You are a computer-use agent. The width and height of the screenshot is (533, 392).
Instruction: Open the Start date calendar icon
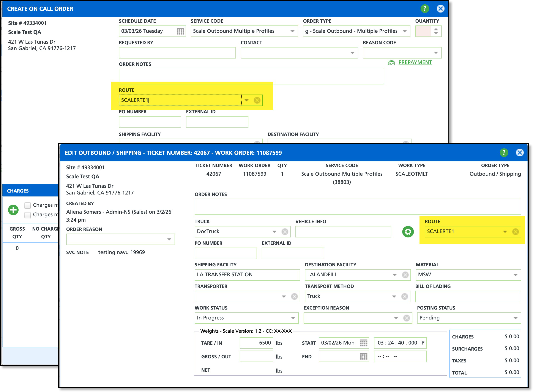tap(363, 343)
